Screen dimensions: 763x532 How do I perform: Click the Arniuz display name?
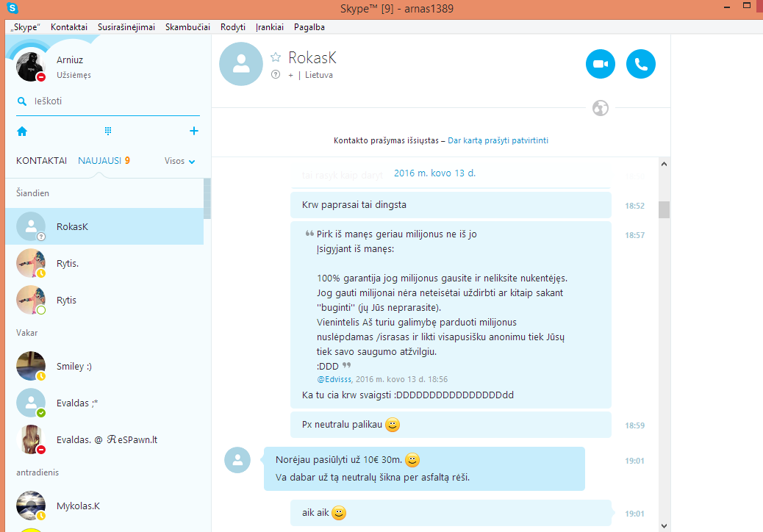70,60
